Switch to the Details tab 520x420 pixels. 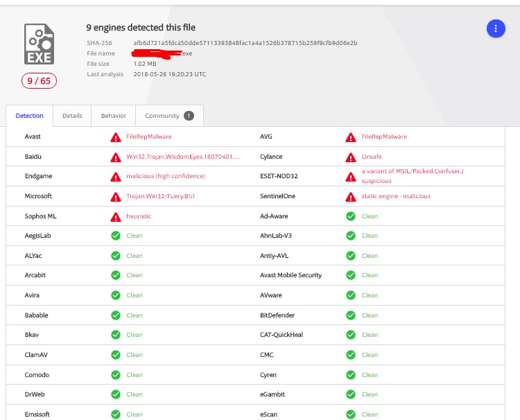click(72, 116)
